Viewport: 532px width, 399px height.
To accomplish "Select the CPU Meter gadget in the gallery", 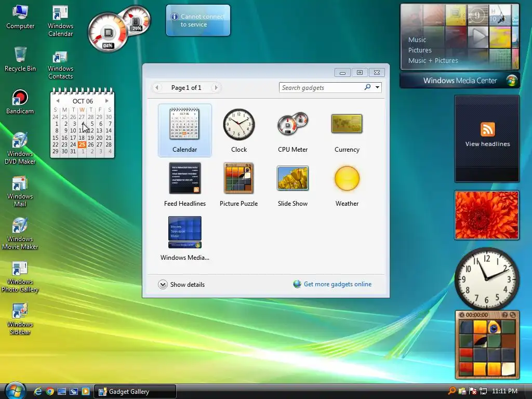I will click(292, 130).
